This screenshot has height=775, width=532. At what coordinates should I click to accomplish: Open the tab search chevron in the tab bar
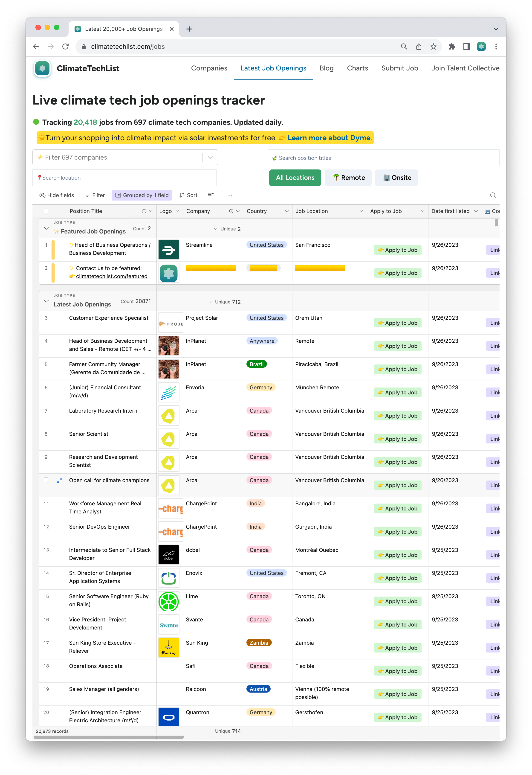(496, 29)
